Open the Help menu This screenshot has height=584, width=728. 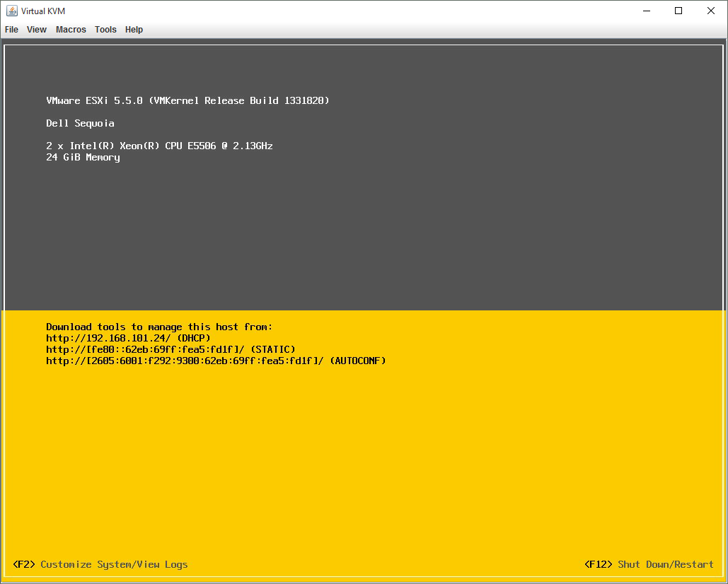134,30
